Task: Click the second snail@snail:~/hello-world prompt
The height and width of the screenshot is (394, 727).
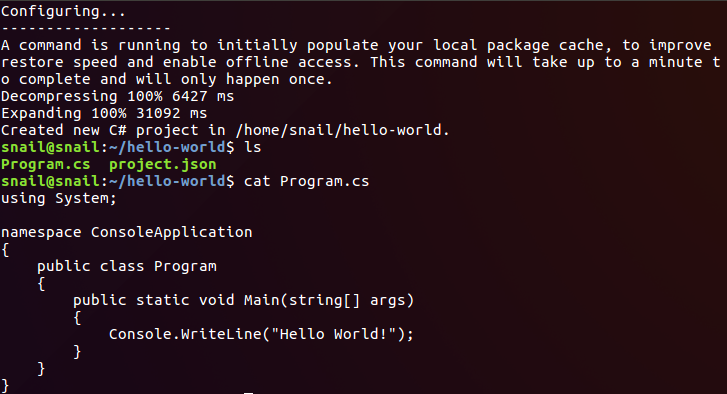Action: pyautogui.click(x=118, y=181)
